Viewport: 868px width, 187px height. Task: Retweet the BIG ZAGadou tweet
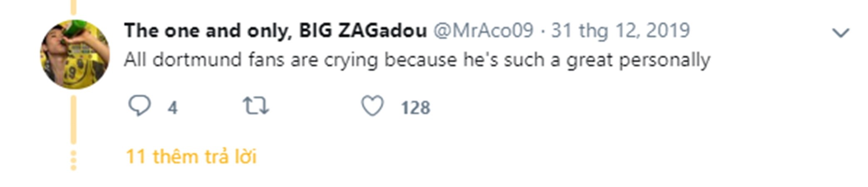coord(256,106)
